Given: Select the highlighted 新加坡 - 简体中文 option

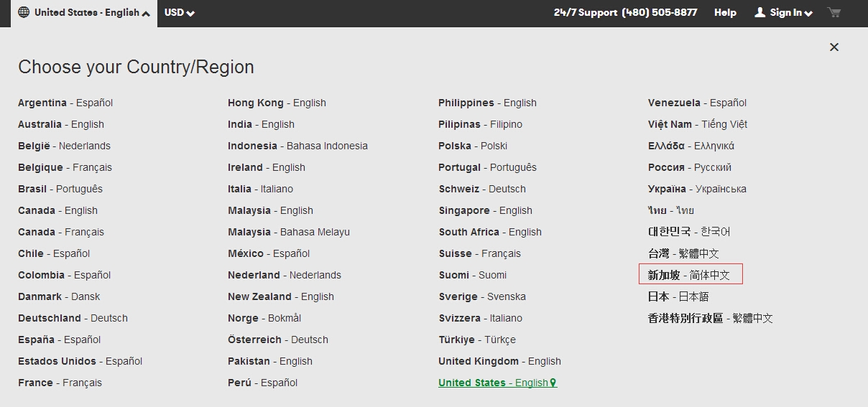Looking at the screenshot, I should 690,275.
